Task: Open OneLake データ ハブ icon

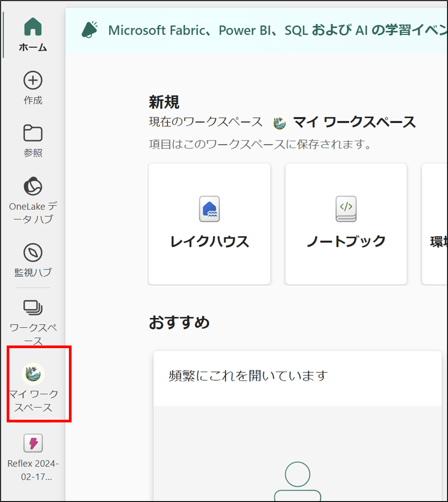Action: (x=33, y=186)
